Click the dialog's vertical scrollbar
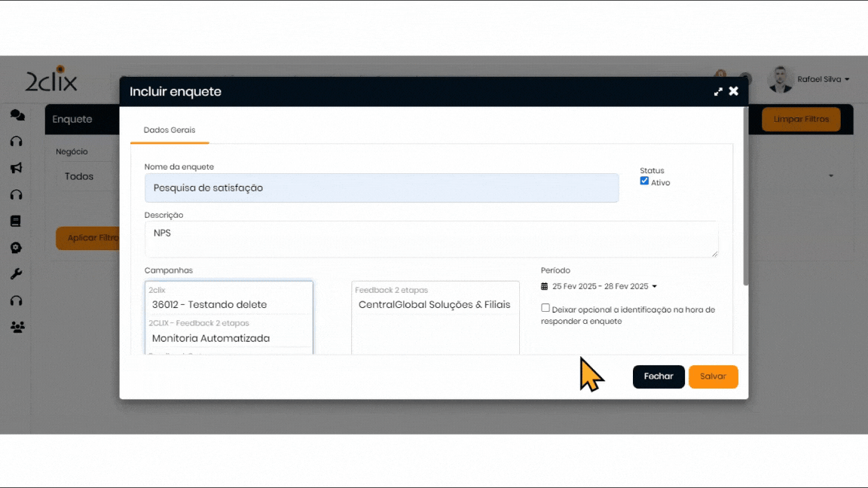 point(745,196)
